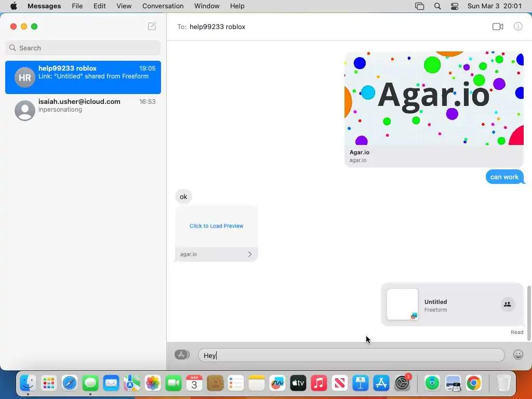The height and width of the screenshot is (399, 532).
Task: Click the 'ok' message bubble
Action: [183, 196]
